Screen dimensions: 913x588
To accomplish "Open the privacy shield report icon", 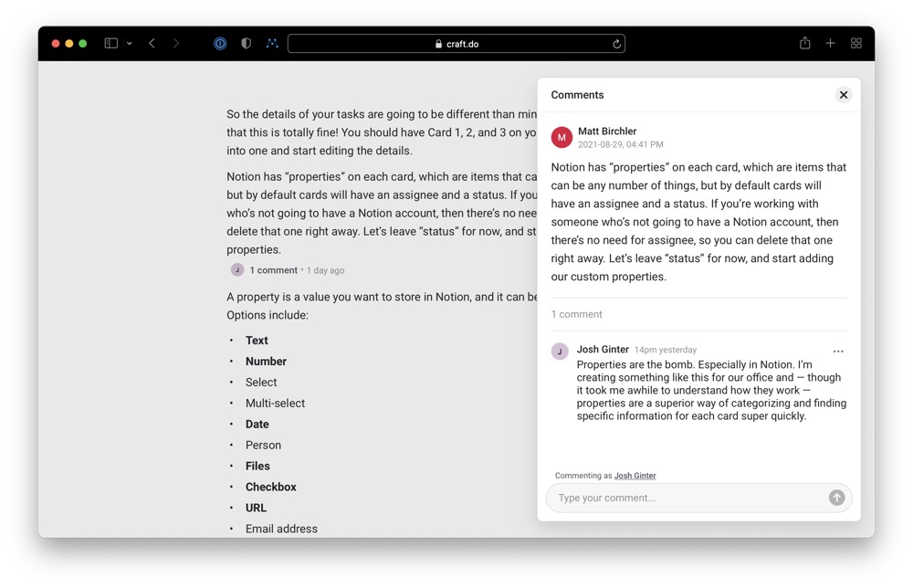I will coord(247,43).
